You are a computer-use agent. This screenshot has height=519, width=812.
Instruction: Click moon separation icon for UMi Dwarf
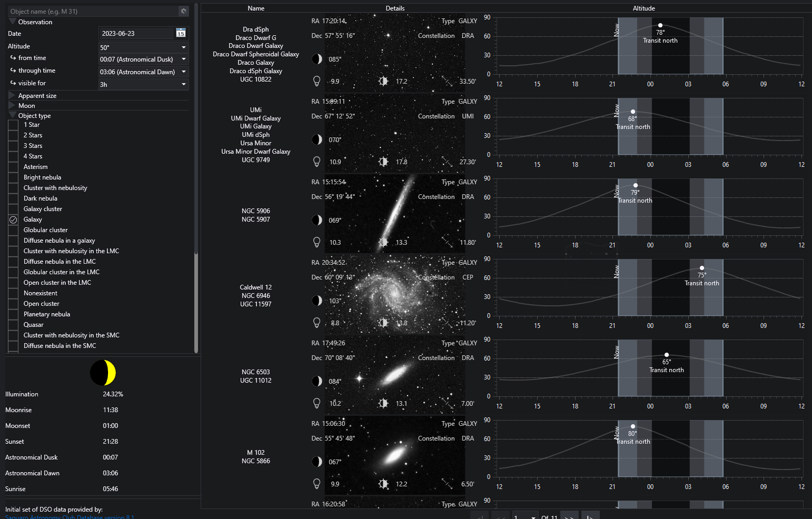[x=317, y=139]
